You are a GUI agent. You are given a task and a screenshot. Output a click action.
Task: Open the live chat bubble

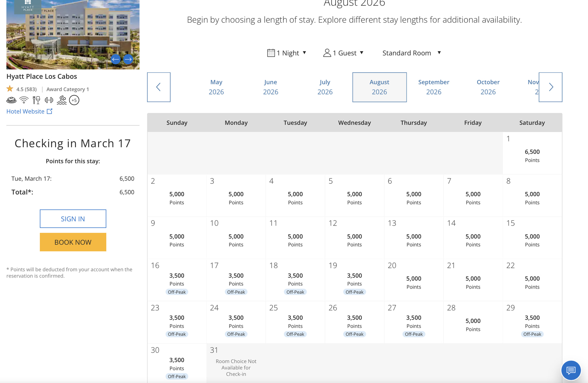pyautogui.click(x=571, y=370)
